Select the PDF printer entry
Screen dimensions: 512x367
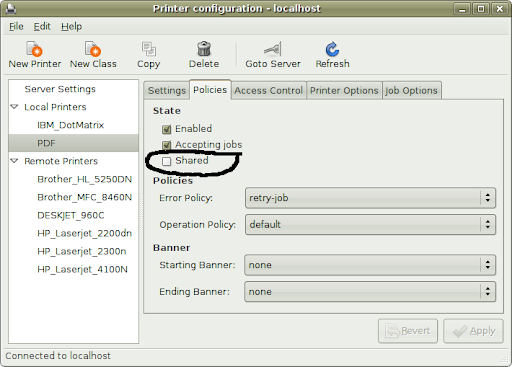[x=74, y=143]
